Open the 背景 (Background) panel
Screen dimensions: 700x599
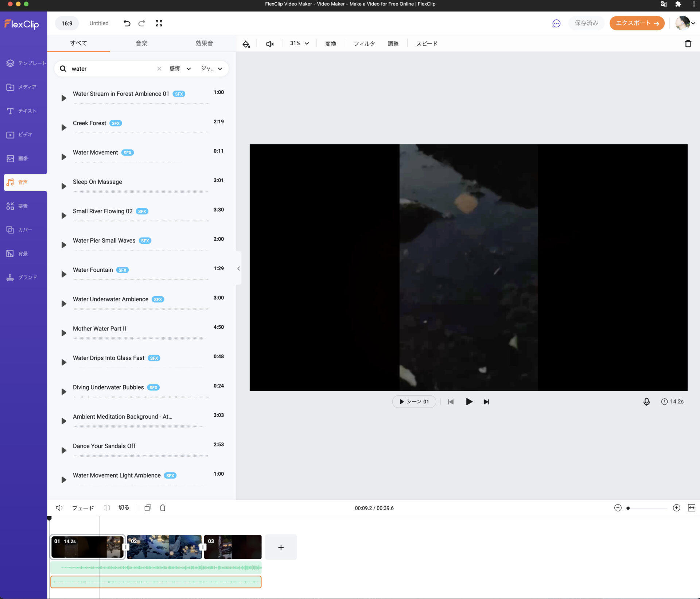pyautogui.click(x=23, y=253)
